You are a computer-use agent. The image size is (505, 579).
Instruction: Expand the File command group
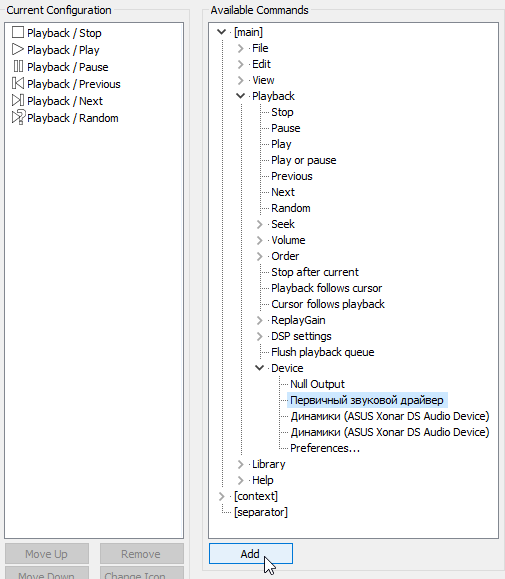click(x=241, y=48)
